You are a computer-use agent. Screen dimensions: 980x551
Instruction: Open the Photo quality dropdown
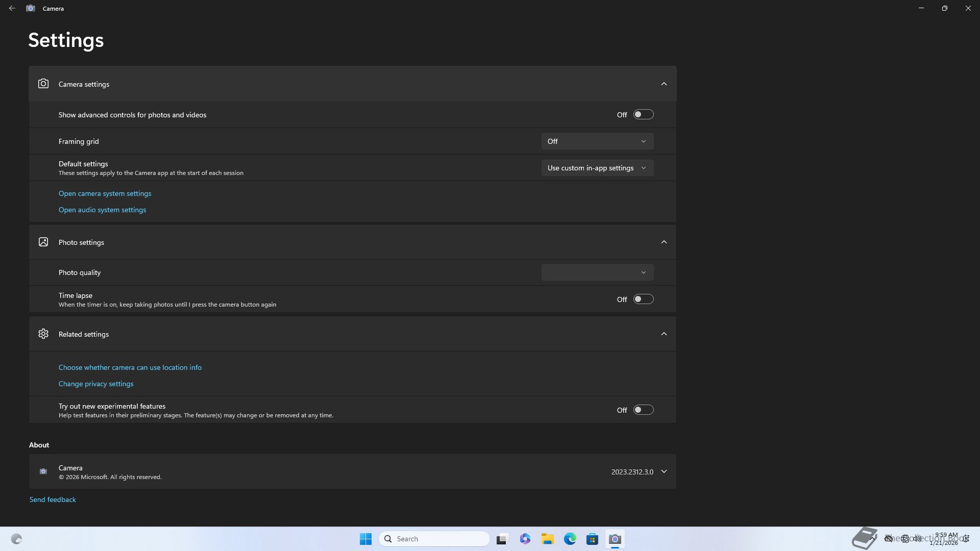pyautogui.click(x=597, y=272)
